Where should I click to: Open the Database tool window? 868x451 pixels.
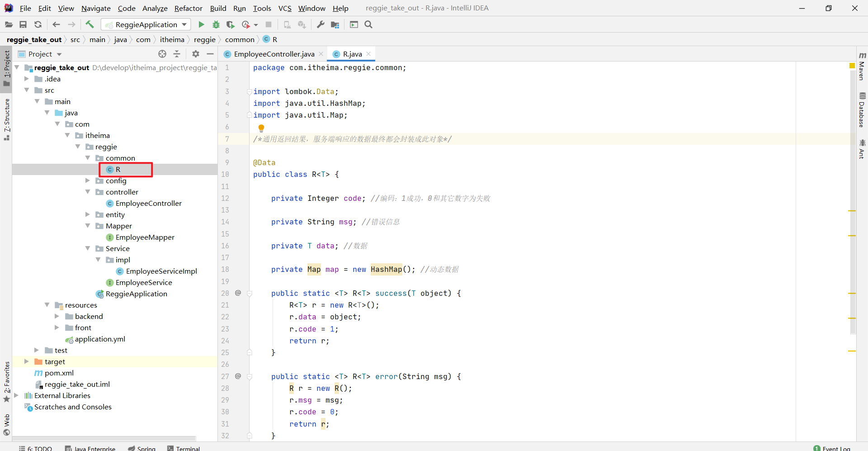(862, 110)
